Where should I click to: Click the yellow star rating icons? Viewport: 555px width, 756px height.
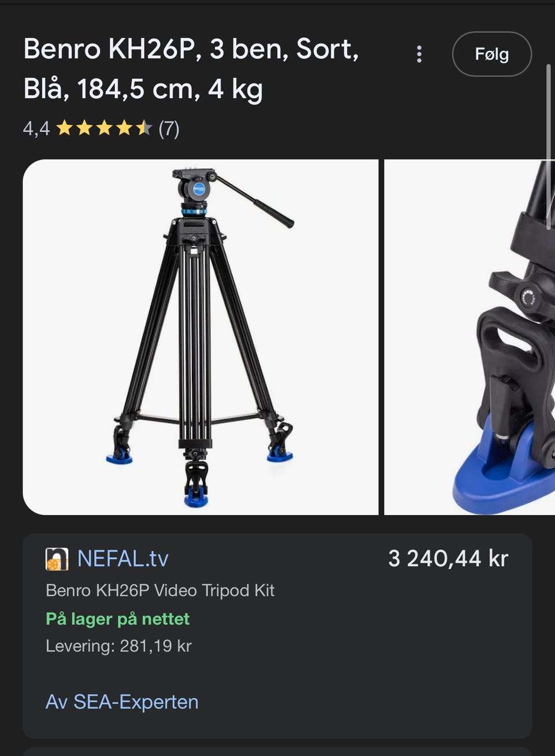(104, 128)
